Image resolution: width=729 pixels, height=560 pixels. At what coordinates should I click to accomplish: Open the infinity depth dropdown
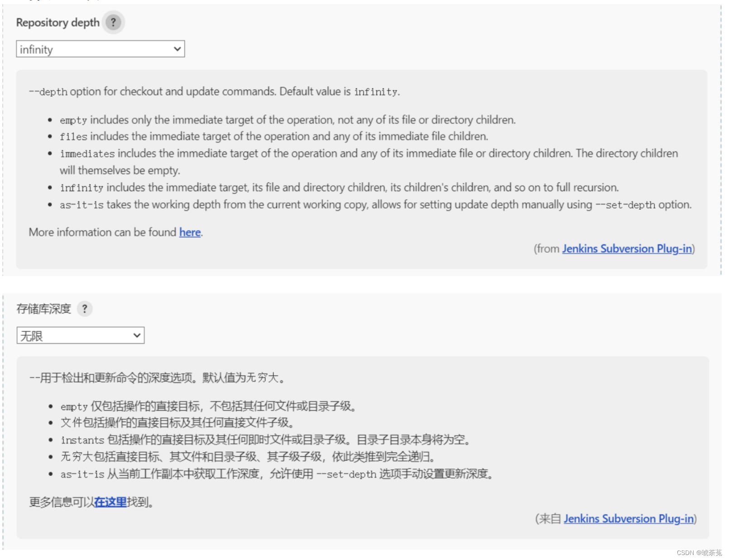click(101, 49)
